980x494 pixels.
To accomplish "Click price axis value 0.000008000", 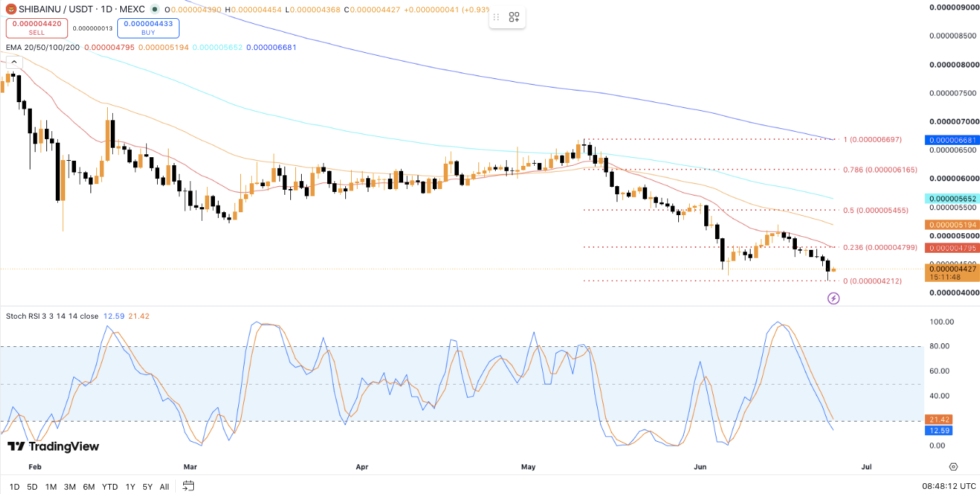I will (954, 64).
